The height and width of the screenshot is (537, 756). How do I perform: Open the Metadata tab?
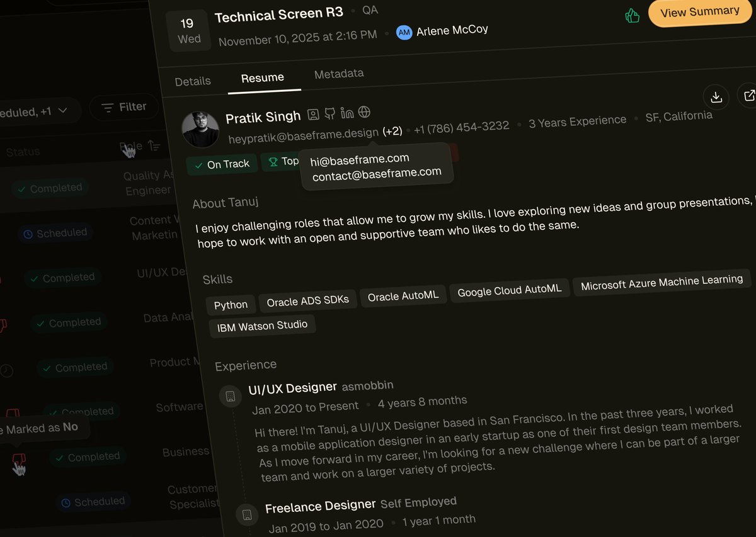tap(339, 74)
